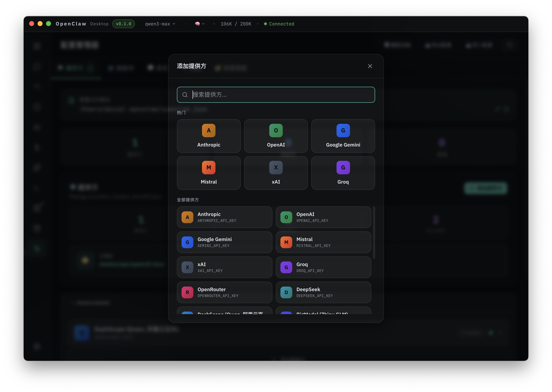
Task: Add DeepSeek with DEEPSEEK_API_KEY
Action: coord(323,292)
